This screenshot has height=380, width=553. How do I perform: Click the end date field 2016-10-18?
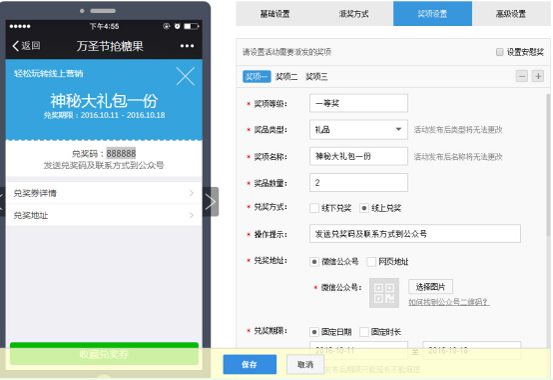pyautogui.click(x=472, y=350)
